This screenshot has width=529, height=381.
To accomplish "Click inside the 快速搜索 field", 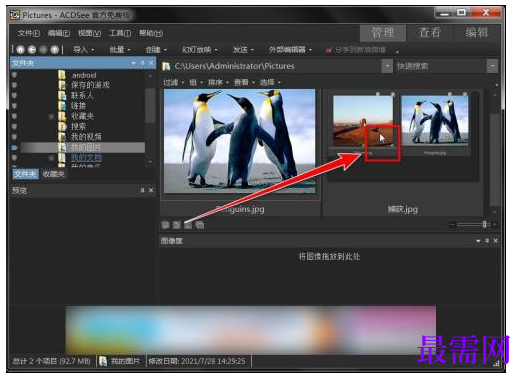I will pos(441,66).
